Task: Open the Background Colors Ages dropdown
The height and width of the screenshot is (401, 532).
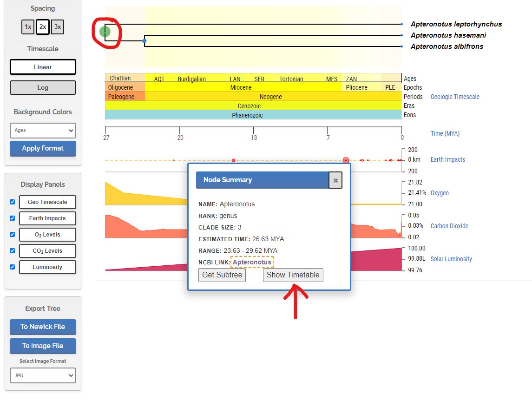Action: [x=43, y=130]
